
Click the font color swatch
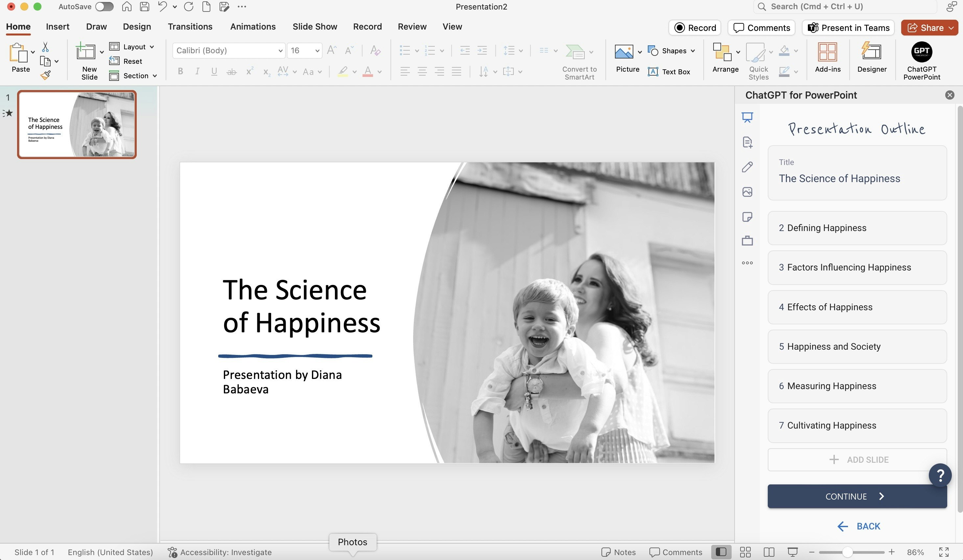(x=368, y=71)
